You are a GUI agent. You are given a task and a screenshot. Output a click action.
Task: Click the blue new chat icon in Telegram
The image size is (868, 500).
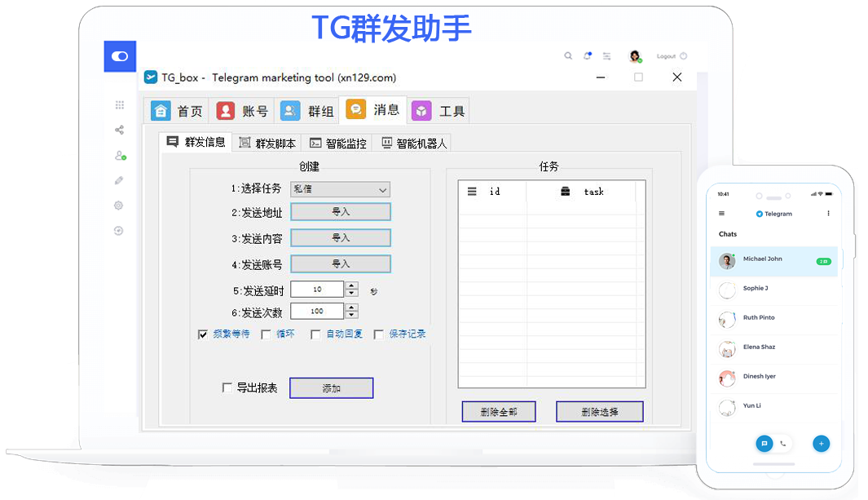tap(764, 444)
